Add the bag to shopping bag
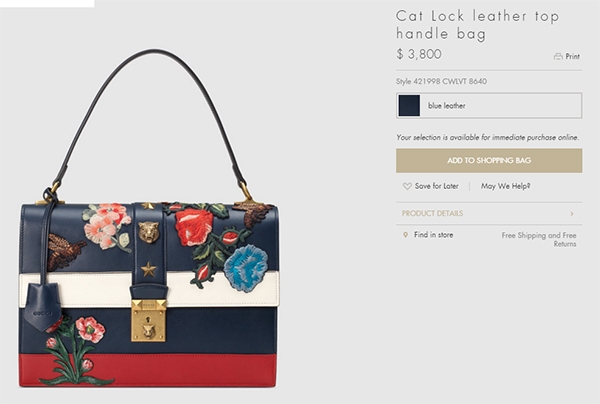The height and width of the screenshot is (404, 600). tap(489, 161)
